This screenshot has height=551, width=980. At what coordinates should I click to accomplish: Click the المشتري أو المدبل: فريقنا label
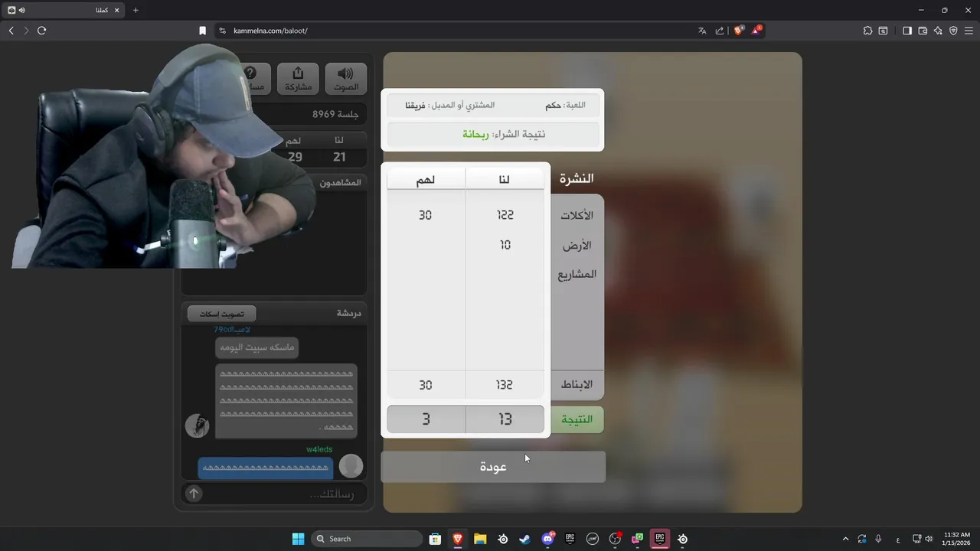click(x=450, y=105)
